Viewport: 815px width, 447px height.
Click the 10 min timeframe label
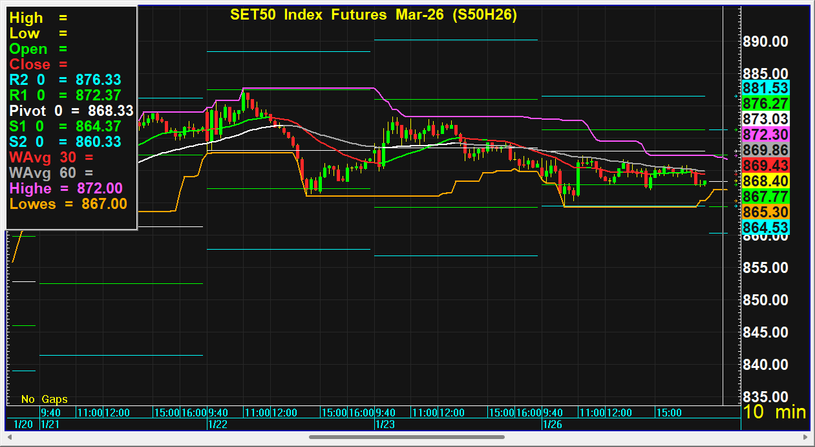(776, 411)
